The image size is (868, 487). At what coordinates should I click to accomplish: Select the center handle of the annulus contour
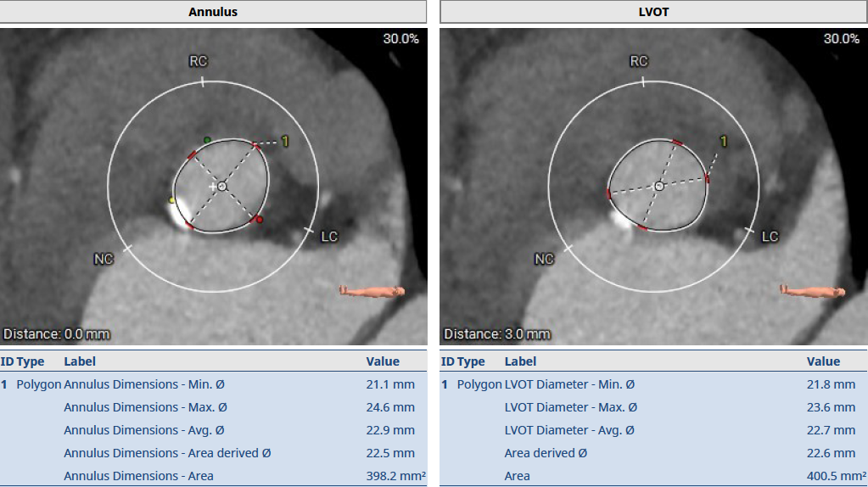(222, 186)
